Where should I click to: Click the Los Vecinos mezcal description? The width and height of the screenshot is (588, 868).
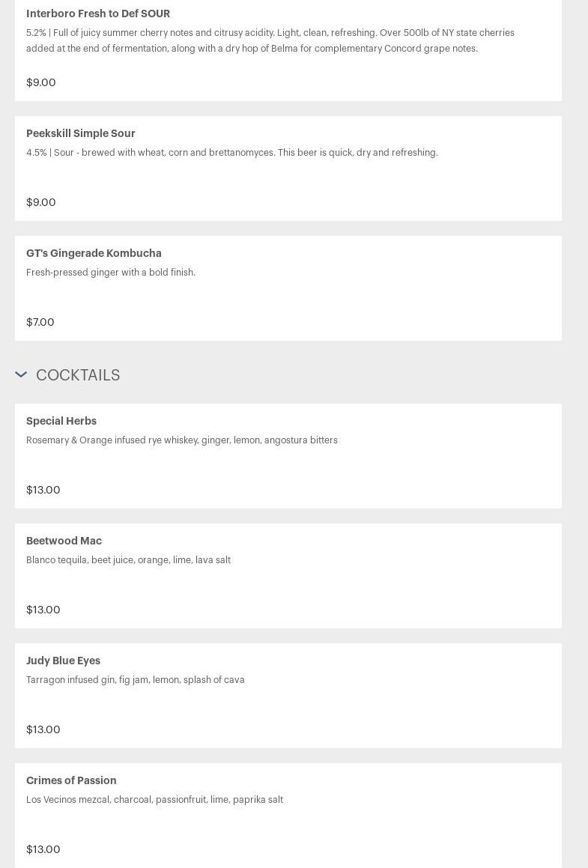pyautogui.click(x=154, y=800)
